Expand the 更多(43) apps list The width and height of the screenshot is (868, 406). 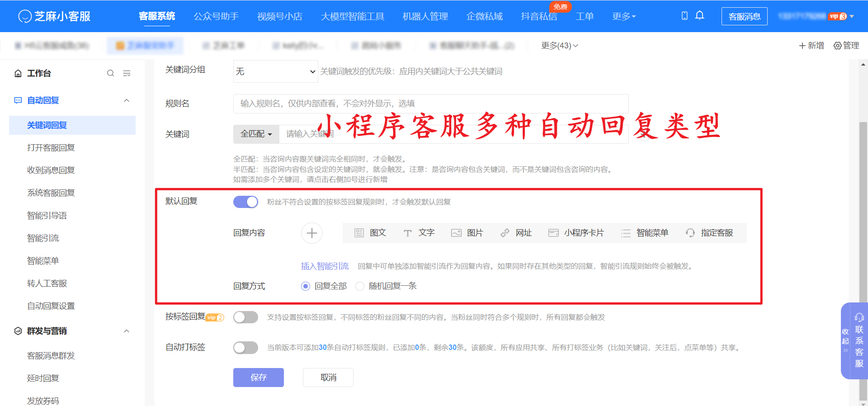[560, 46]
